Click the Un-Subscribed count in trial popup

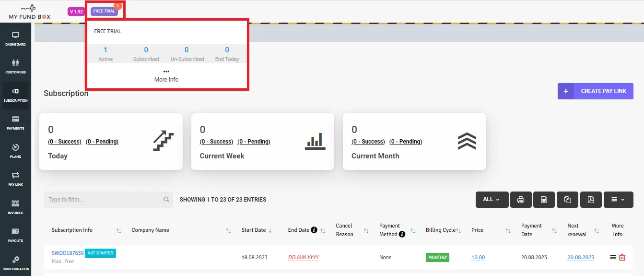187,50
